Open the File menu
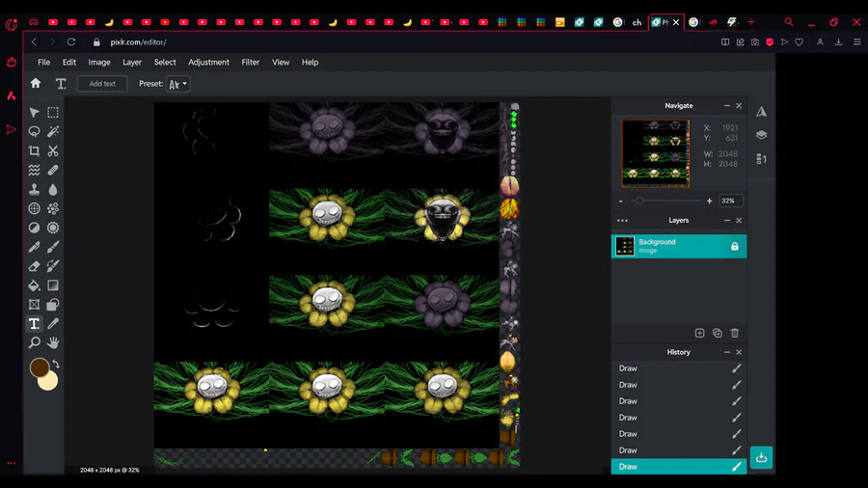This screenshot has width=868, height=488. click(x=43, y=62)
